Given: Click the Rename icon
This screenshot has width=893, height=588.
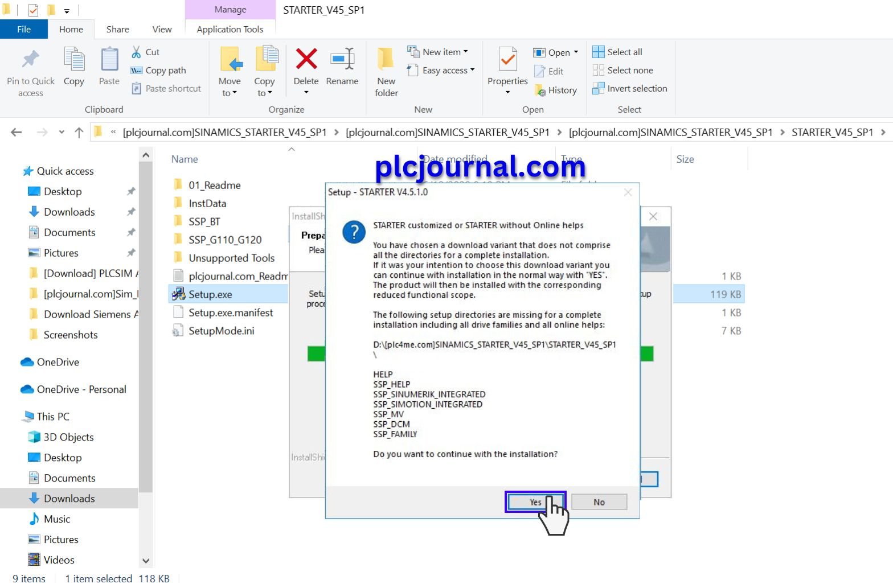Looking at the screenshot, I should tap(342, 59).
